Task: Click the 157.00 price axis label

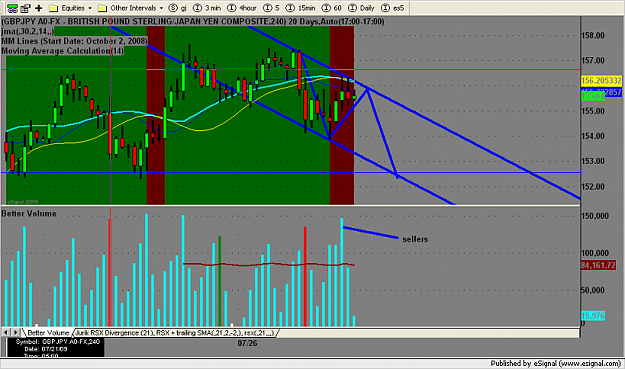Action: pos(593,61)
